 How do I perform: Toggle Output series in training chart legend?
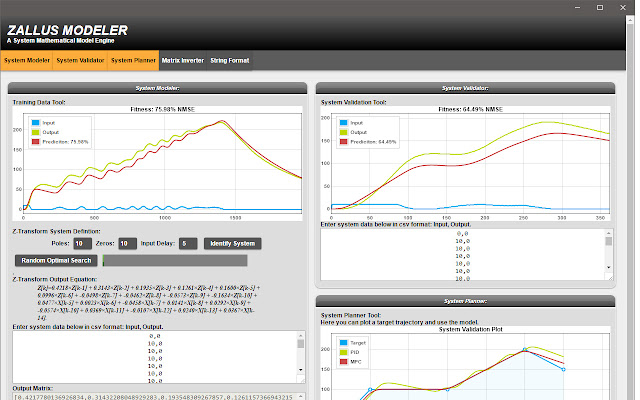pos(45,132)
